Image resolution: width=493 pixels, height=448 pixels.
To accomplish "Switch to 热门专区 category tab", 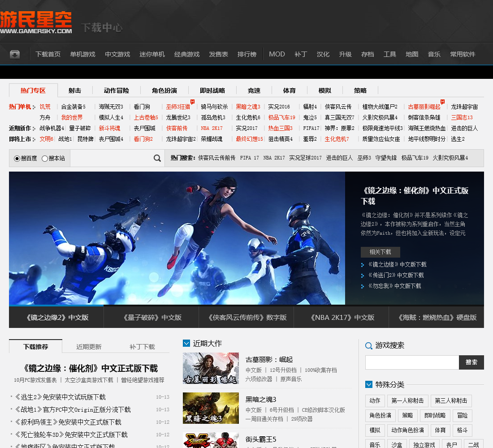I will pos(33,90).
